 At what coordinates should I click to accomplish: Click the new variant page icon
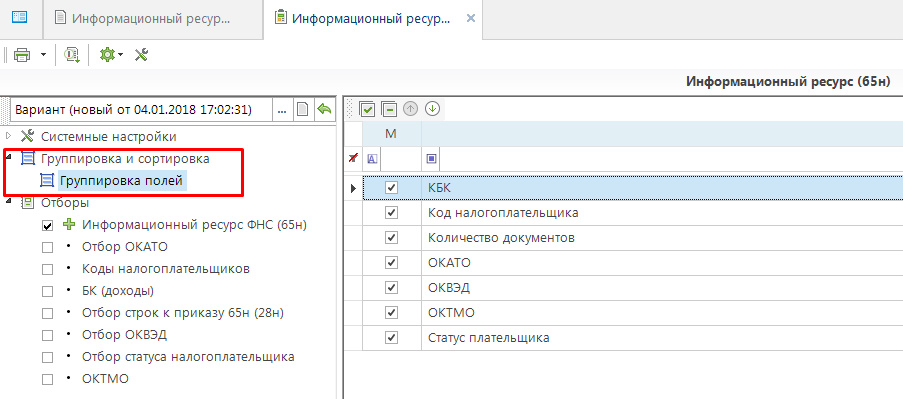click(302, 109)
